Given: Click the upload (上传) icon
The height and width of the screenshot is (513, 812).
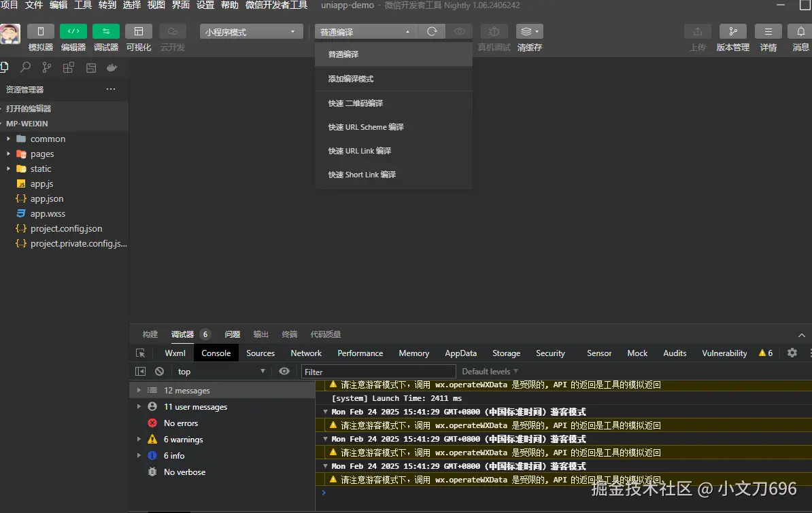Looking at the screenshot, I should pos(698,31).
